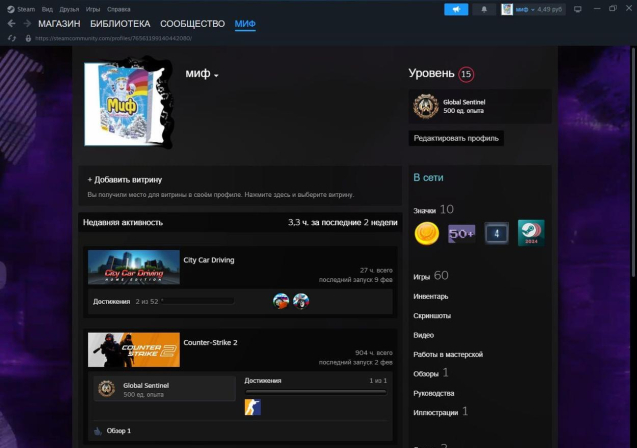
Task: Open the Steam menu
Action: pyautogui.click(x=24, y=9)
